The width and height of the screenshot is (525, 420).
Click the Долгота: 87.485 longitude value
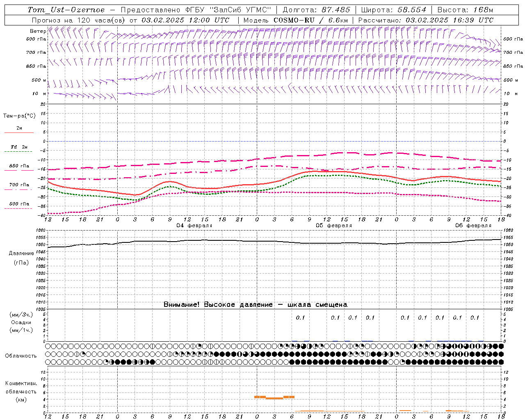coord(317,10)
